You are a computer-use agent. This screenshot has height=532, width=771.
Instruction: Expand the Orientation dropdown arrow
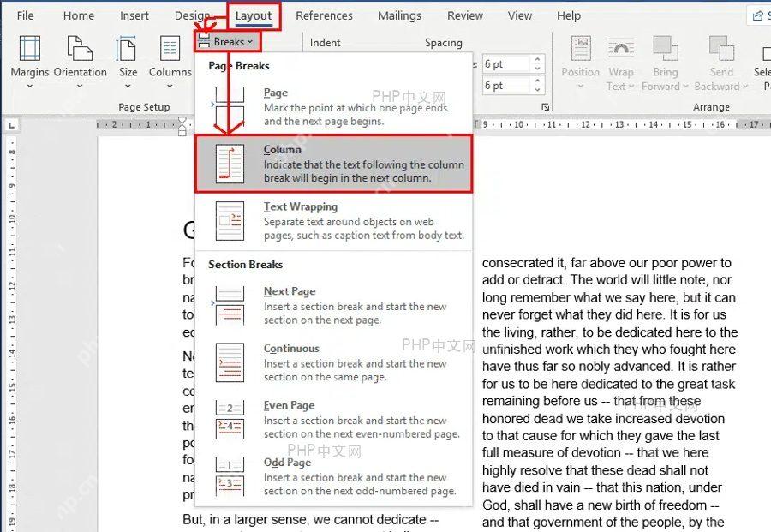pyautogui.click(x=80, y=86)
